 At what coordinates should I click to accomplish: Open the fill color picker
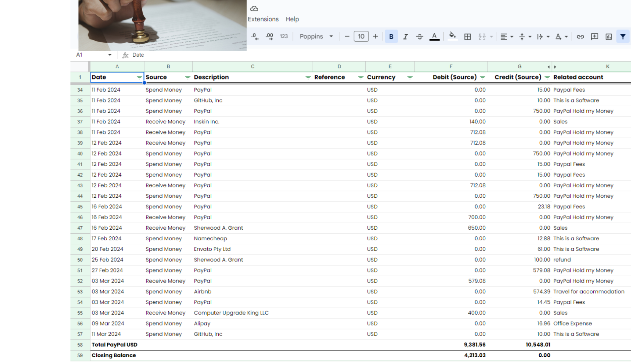tap(452, 36)
